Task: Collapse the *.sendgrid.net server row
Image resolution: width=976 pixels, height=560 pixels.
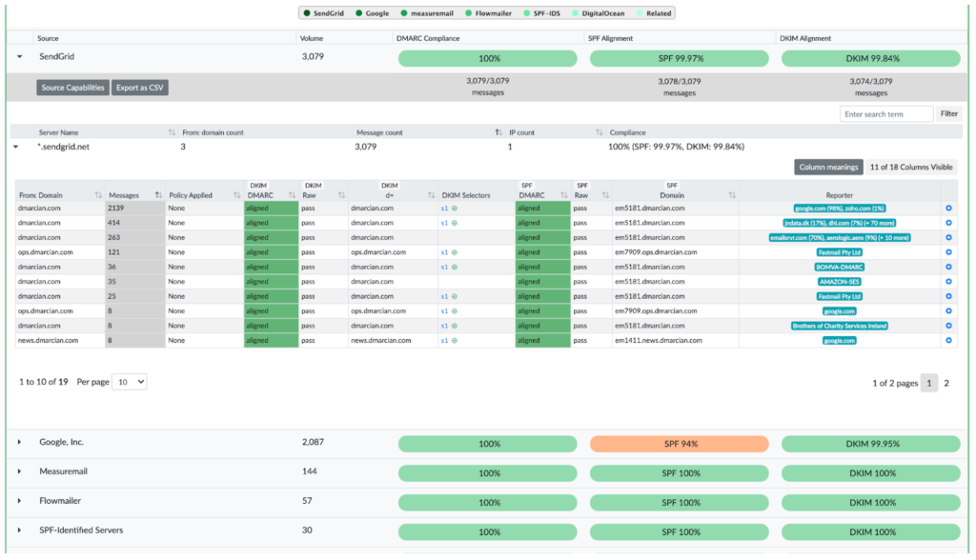Action: click(x=16, y=147)
